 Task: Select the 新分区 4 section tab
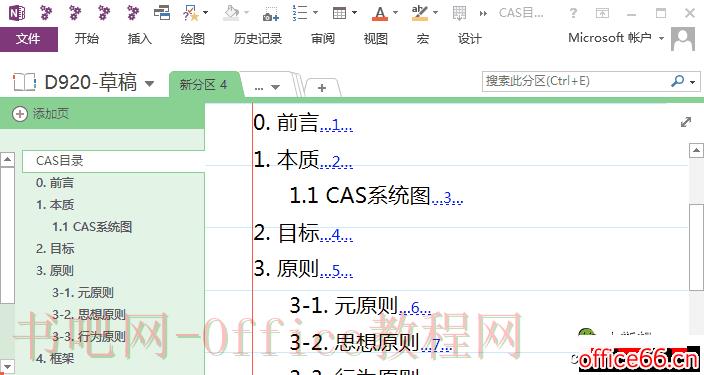pos(203,84)
